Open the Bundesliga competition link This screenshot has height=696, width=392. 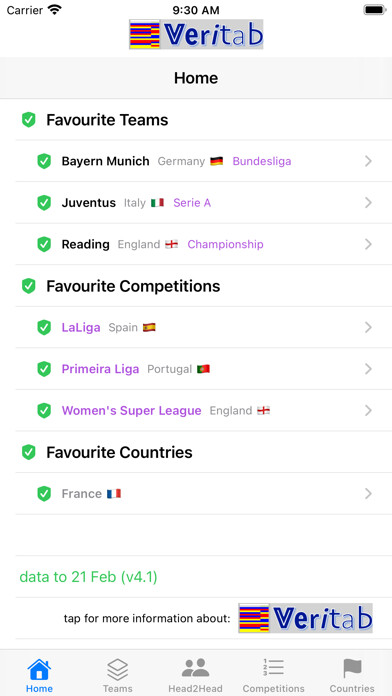coord(262,161)
